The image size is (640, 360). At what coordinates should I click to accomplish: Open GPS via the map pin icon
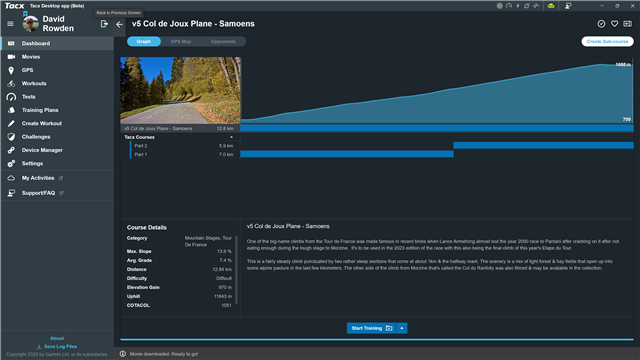tap(11, 70)
